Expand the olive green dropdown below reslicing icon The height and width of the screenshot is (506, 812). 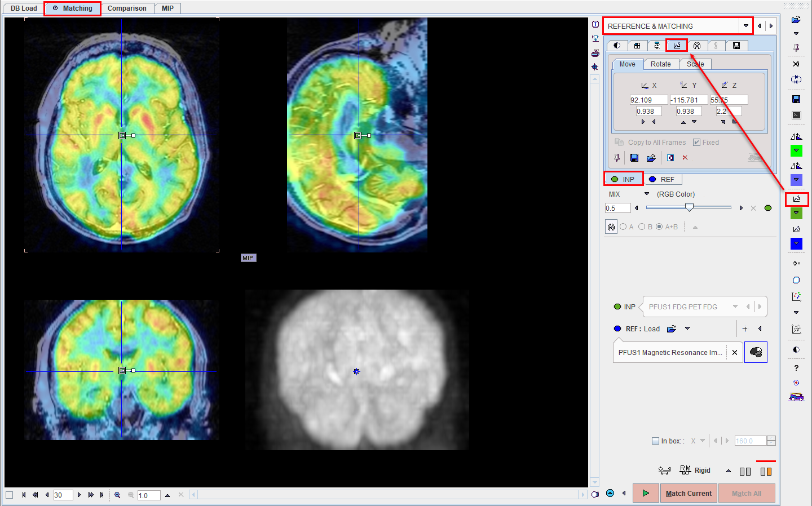tap(796, 213)
